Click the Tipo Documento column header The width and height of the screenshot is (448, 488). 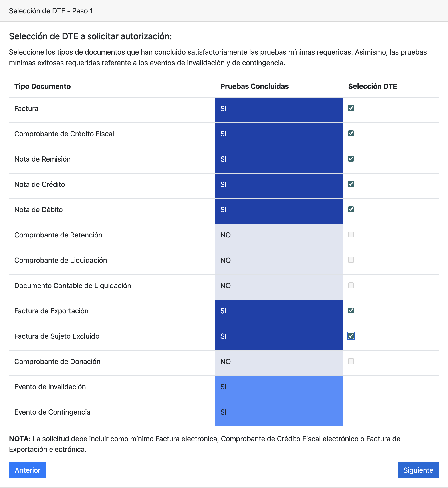tap(42, 86)
